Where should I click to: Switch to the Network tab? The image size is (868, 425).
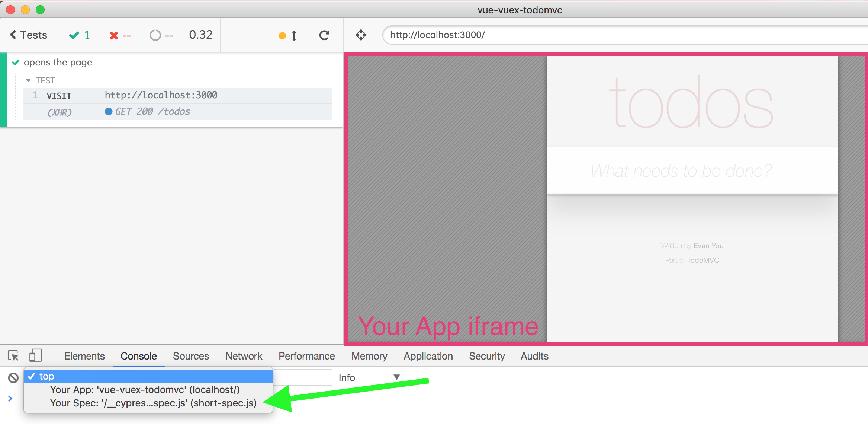(x=244, y=356)
